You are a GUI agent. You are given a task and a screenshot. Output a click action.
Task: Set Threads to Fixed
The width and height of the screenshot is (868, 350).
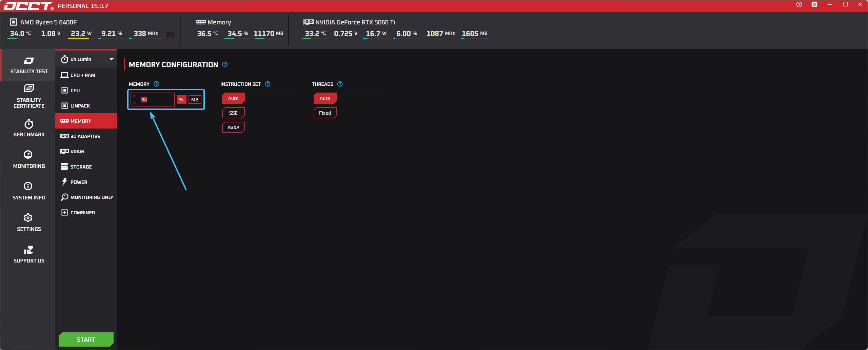(324, 113)
